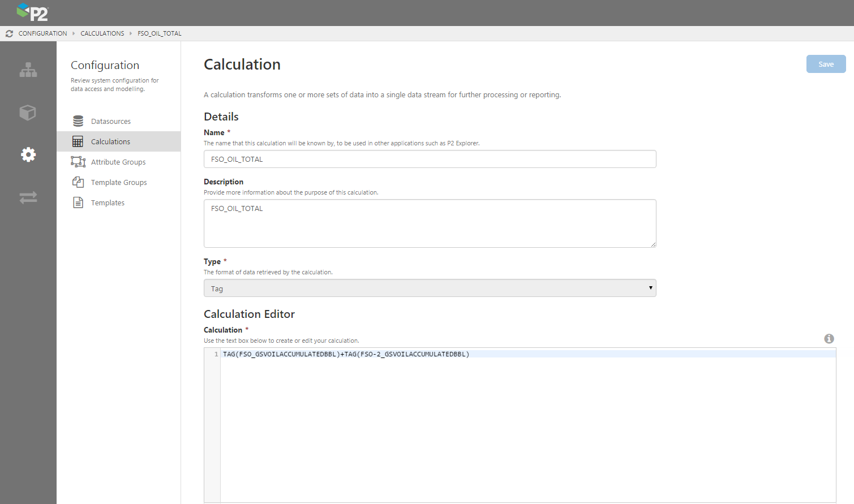
Task: Open the cube icon in left rail
Action: (x=28, y=113)
